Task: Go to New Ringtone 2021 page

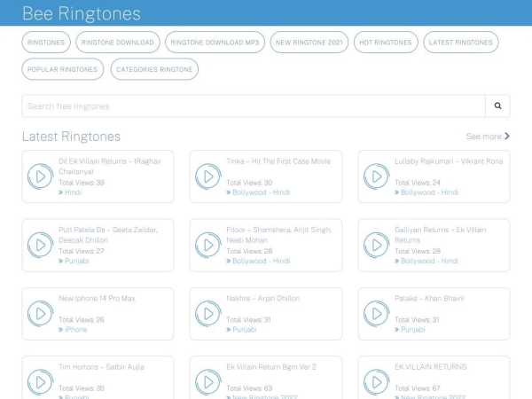Action: click(x=308, y=43)
